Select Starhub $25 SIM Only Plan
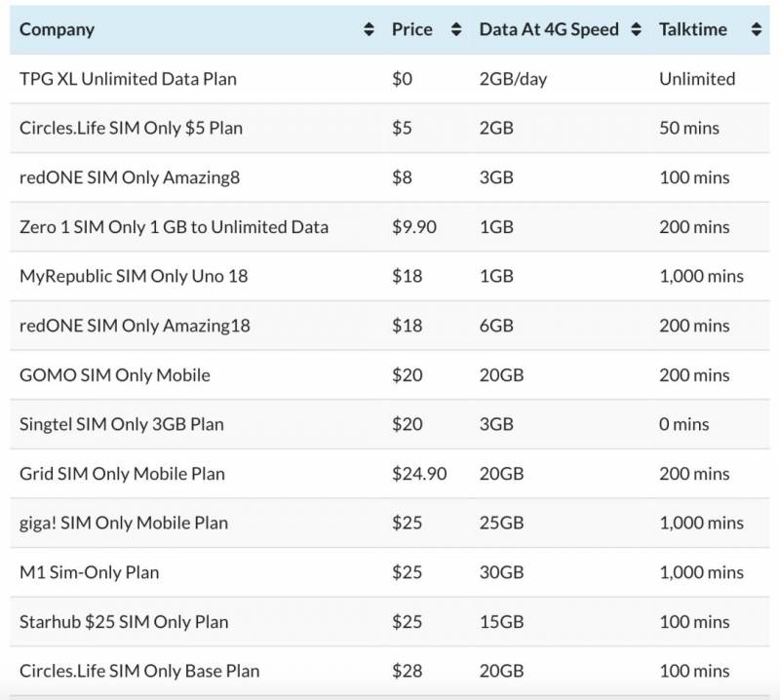 (x=123, y=621)
